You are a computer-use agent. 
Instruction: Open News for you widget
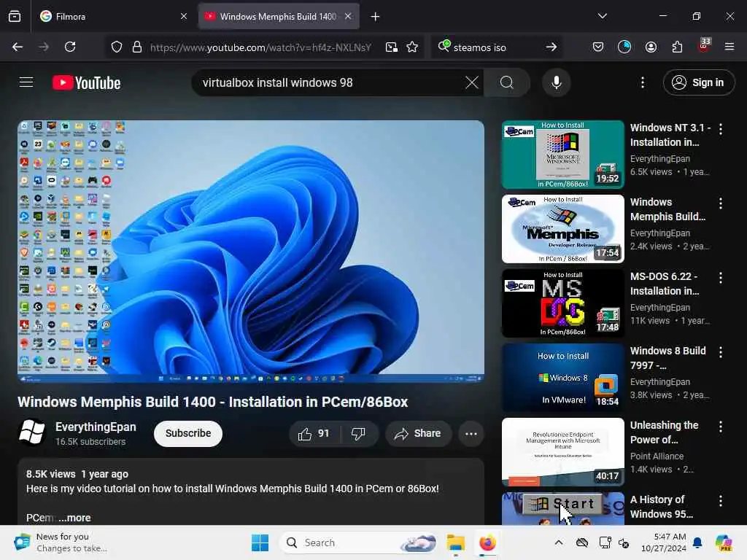[x=61, y=542]
